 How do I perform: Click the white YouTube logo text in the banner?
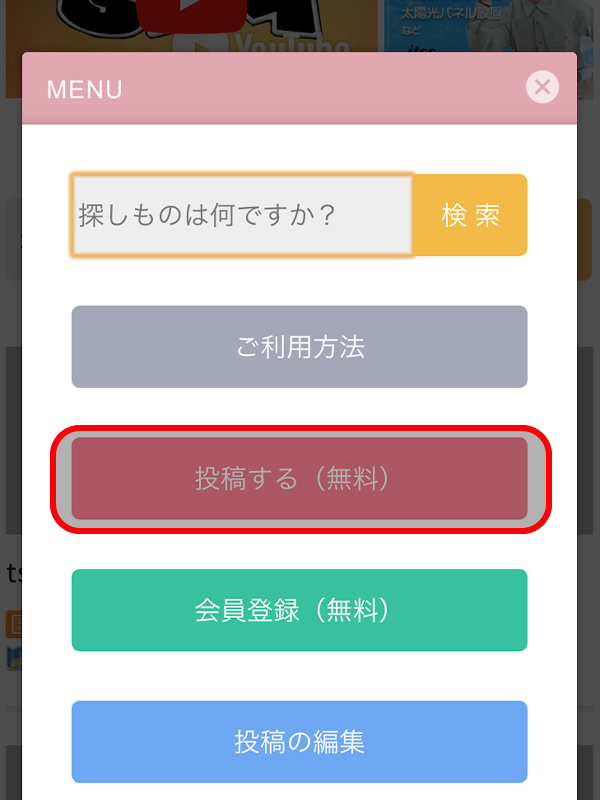click(291, 43)
